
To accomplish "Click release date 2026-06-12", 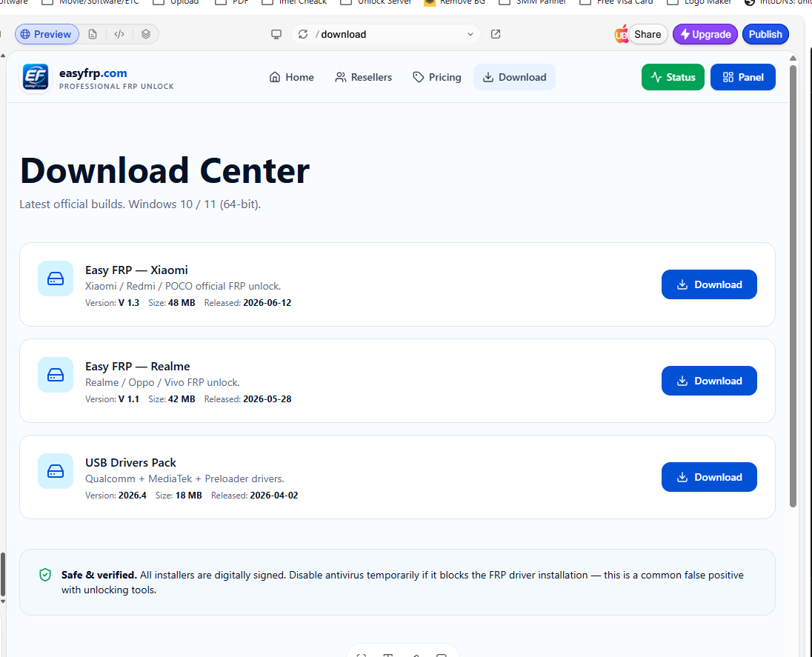I will 267,303.
